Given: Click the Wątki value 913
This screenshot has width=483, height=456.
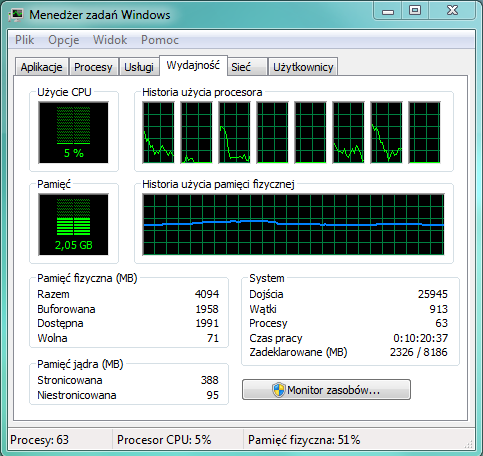Looking at the screenshot, I should pos(439,309).
